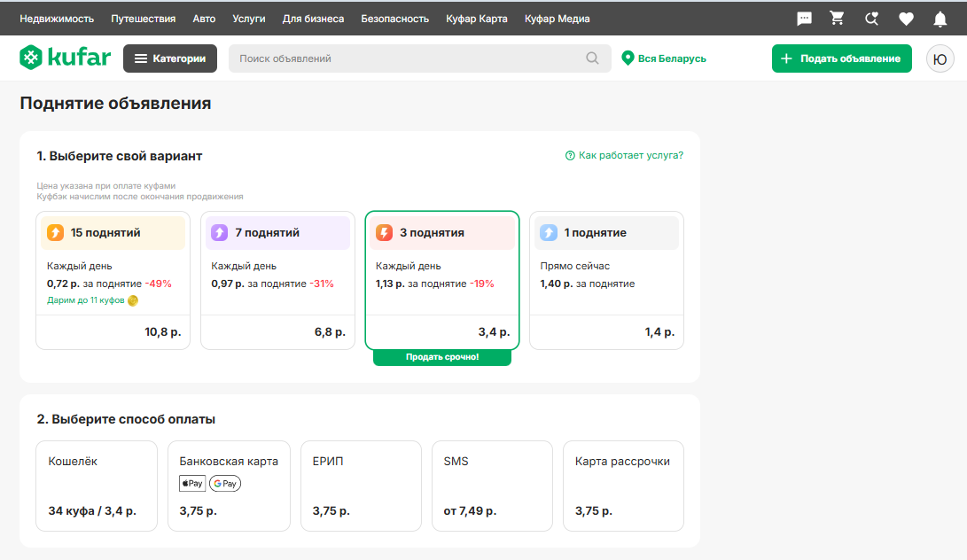
Task: Click the Kufar logo
Action: [x=66, y=58]
